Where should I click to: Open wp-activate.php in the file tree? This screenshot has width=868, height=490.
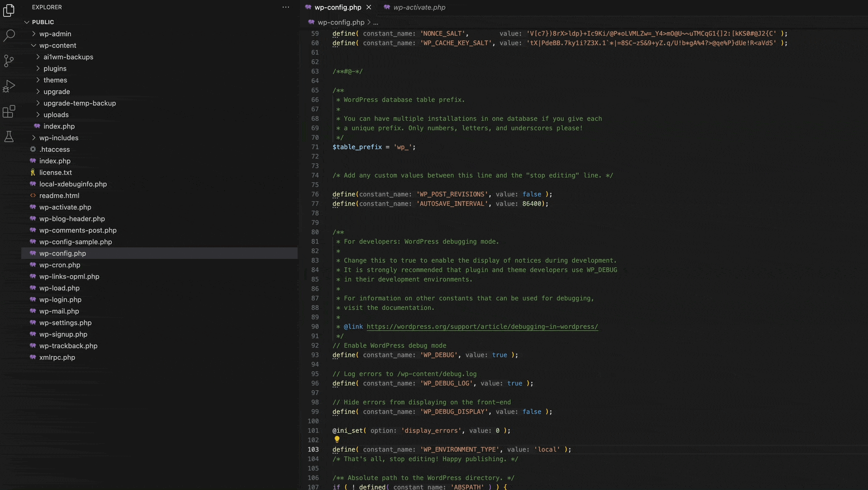coord(65,207)
